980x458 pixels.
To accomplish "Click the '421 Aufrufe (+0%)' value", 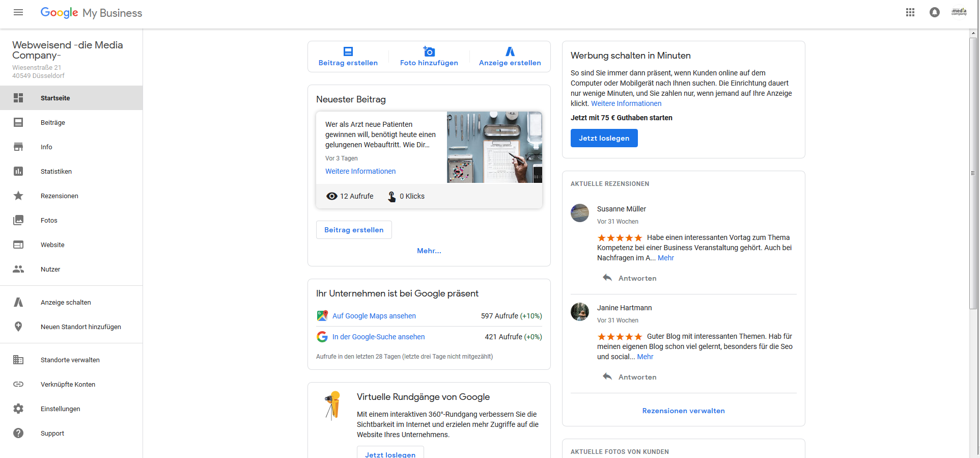I will 513,337.
